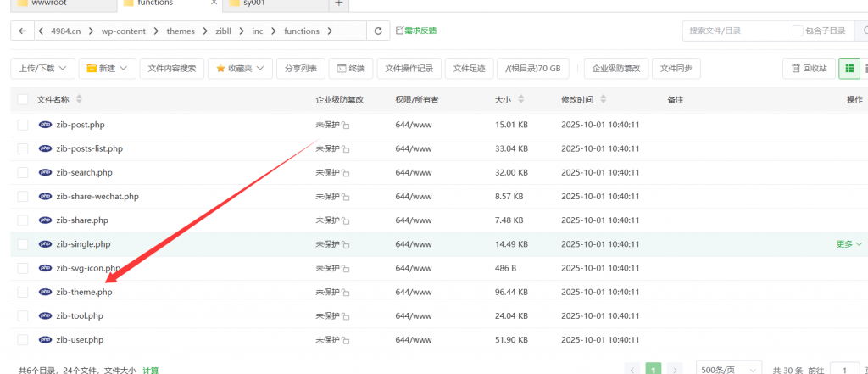The height and width of the screenshot is (374, 868).
Task: Sort files by name using sort arrows
Action: point(79,100)
